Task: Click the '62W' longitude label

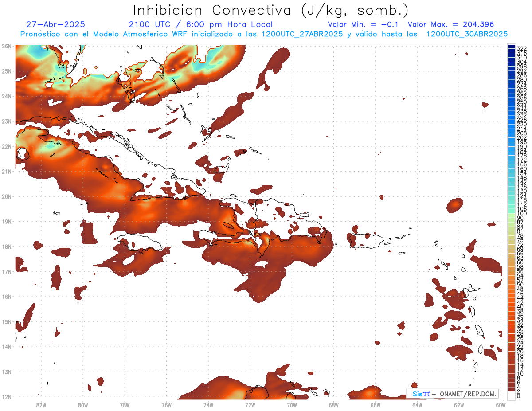Action: (x=459, y=404)
